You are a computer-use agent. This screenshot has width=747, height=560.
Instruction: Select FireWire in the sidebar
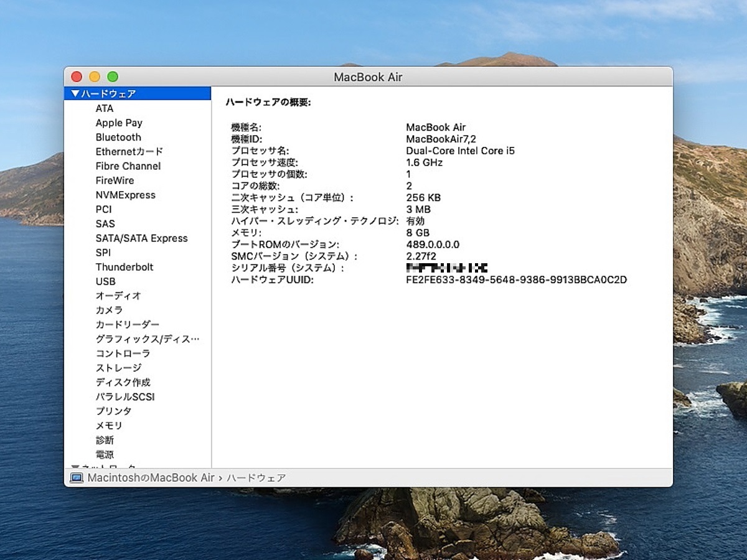point(115,180)
